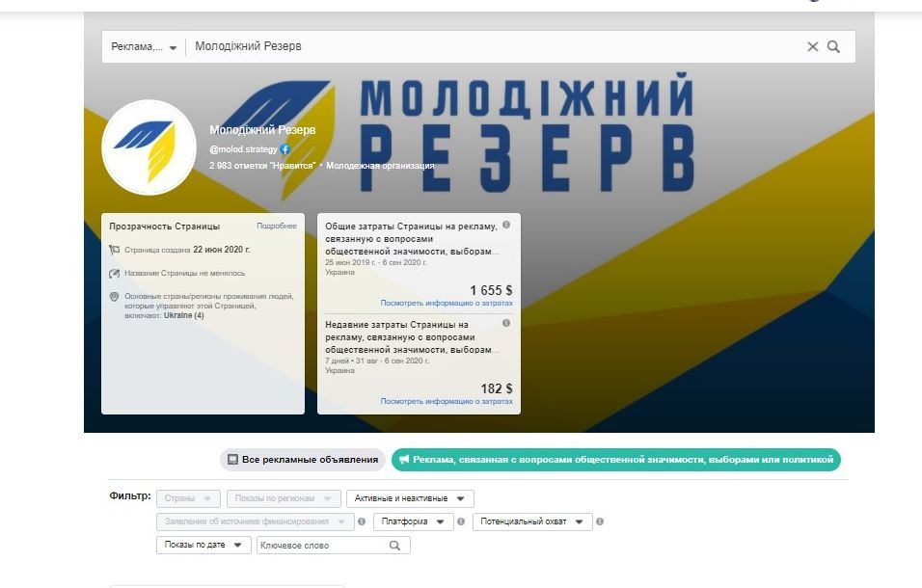The width and height of the screenshot is (922, 588).
Task: Open info icon beside total page ad spend
Action: click(506, 225)
